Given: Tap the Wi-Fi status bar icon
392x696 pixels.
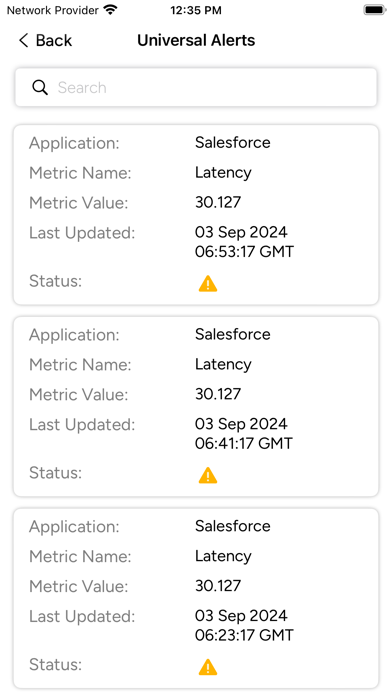Looking at the screenshot, I should tap(110, 10).
